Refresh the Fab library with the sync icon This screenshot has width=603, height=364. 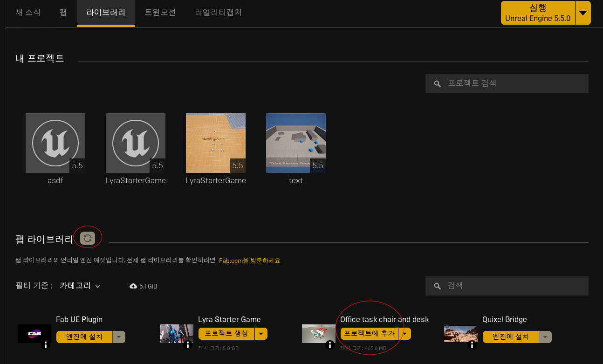[x=87, y=238]
